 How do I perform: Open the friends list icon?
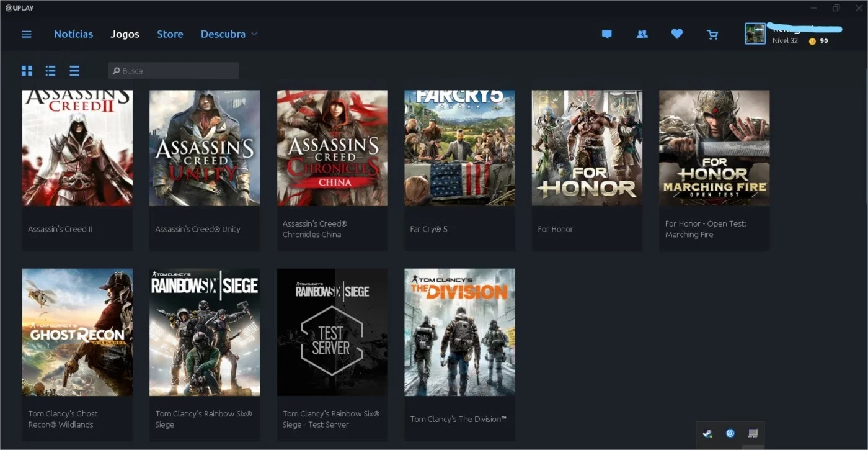[x=642, y=34]
